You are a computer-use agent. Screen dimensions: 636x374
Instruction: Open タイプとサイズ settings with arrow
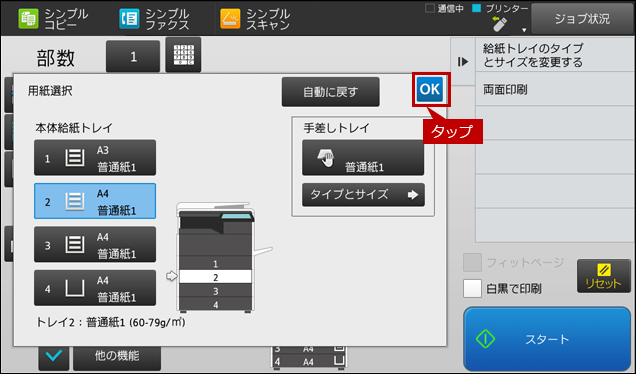(363, 195)
